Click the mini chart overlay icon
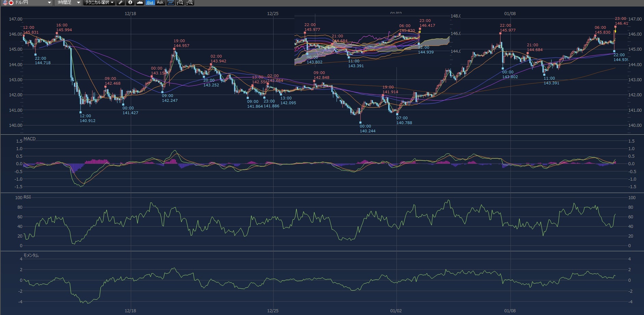Screen dimensions: 644x315 (171, 2)
